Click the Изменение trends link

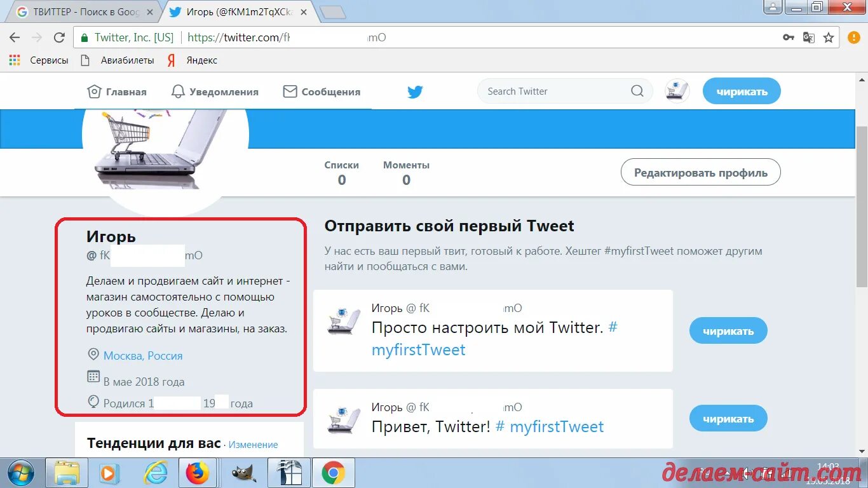[x=254, y=445]
